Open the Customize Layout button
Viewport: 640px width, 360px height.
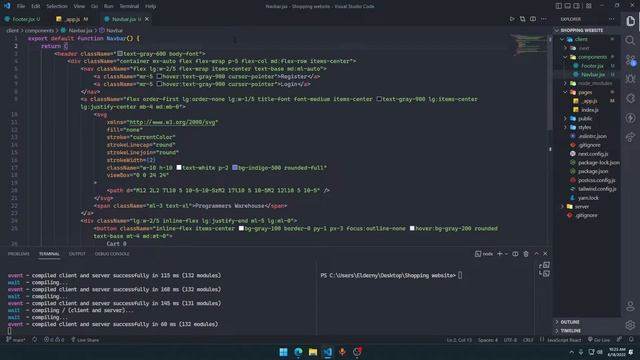pos(589,6)
